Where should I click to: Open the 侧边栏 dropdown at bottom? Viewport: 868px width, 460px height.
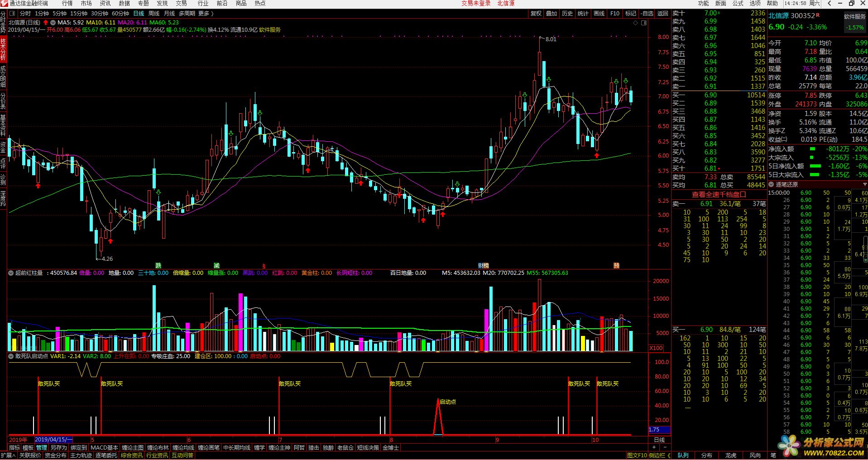659,455
